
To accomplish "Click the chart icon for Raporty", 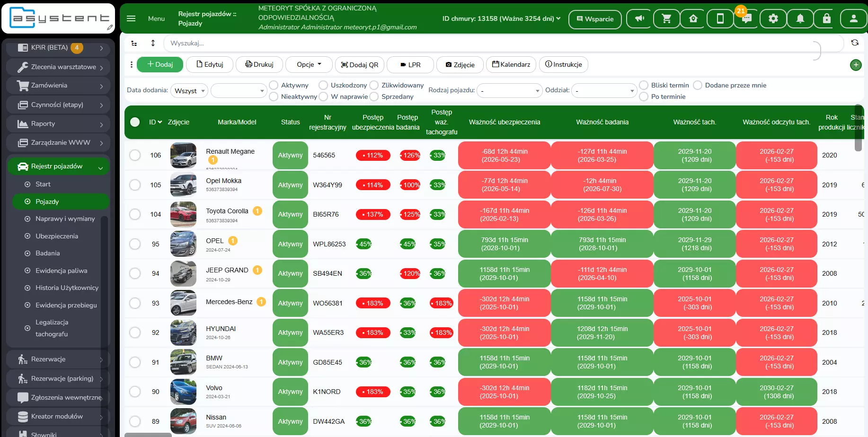I will pos(23,124).
